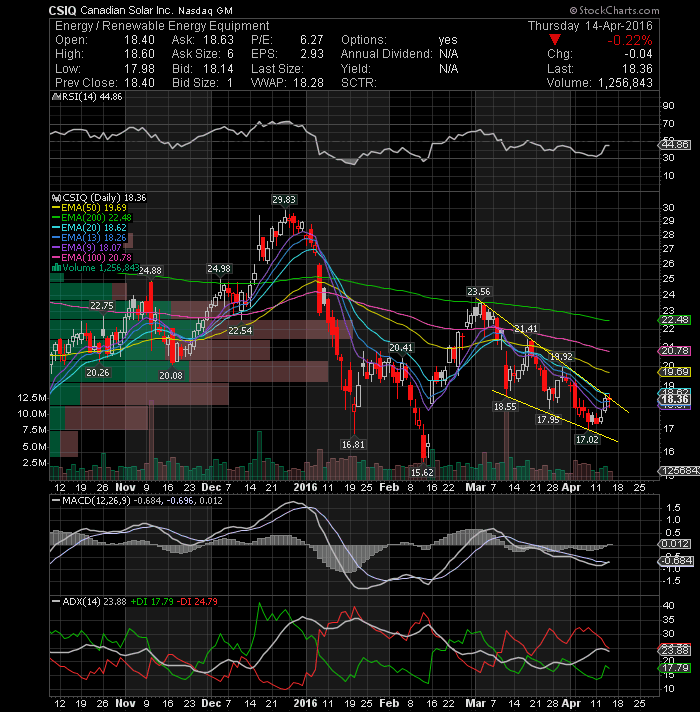The width and height of the screenshot is (700, 712).
Task: Click the 44.86 RSI axis tag
Action: pos(674,145)
